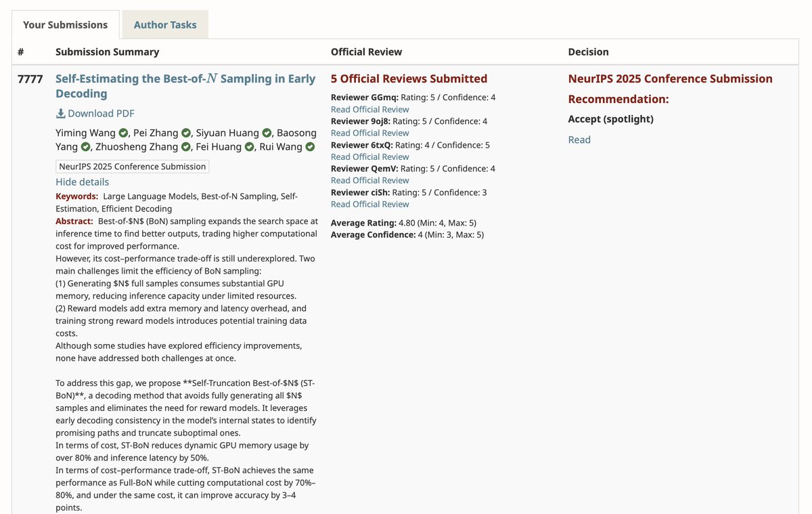The width and height of the screenshot is (812, 514).
Task: Click the Accept (spotlight) decision text
Action: [x=610, y=119]
